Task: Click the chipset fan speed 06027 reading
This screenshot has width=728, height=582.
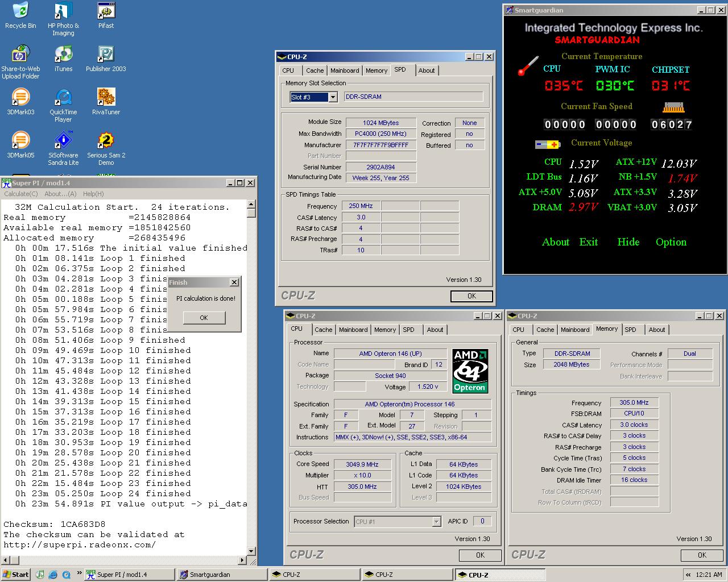Action: tap(672, 124)
